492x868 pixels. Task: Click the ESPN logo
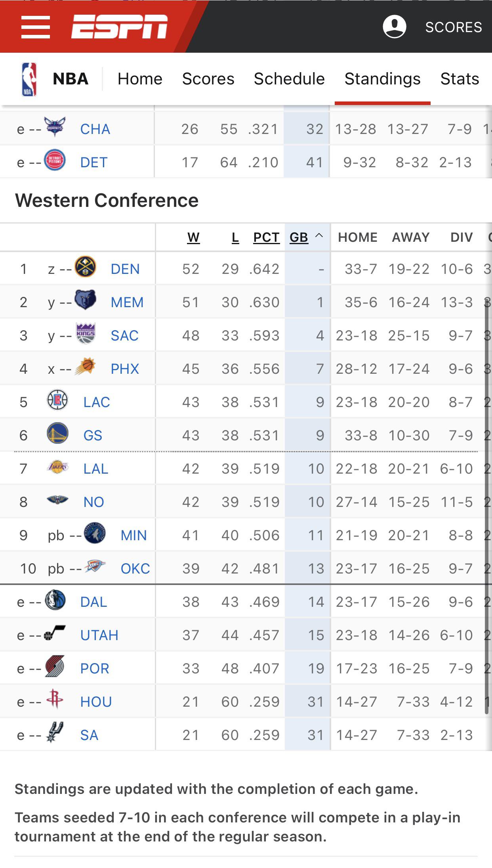[x=119, y=27]
